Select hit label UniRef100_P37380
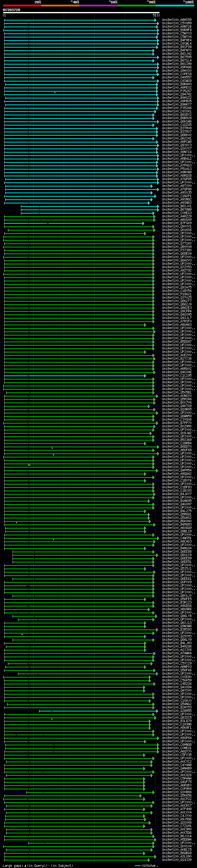This screenshot has height=868, width=197. pyautogui.click(x=177, y=250)
